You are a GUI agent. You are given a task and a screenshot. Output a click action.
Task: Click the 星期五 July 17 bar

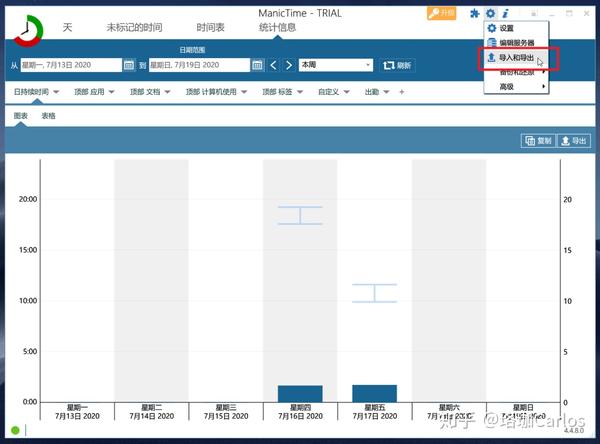point(374,393)
